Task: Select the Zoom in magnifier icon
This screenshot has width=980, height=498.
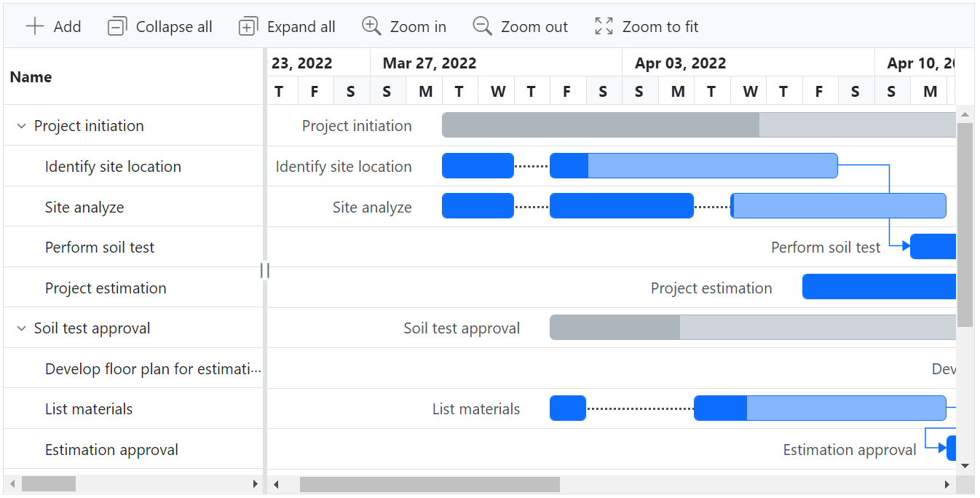Action: pos(371,25)
